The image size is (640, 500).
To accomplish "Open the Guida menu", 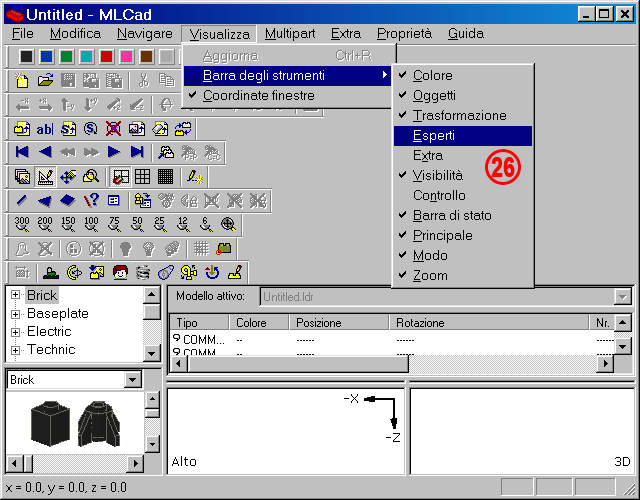I will click(x=466, y=33).
